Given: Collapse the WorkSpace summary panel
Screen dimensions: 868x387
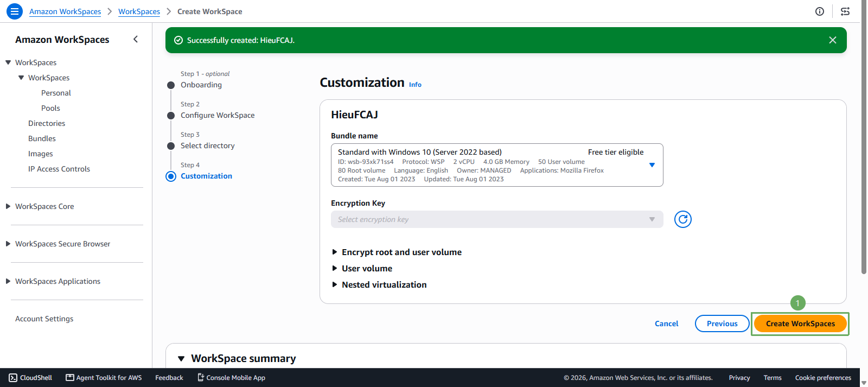Looking at the screenshot, I should coord(181,359).
